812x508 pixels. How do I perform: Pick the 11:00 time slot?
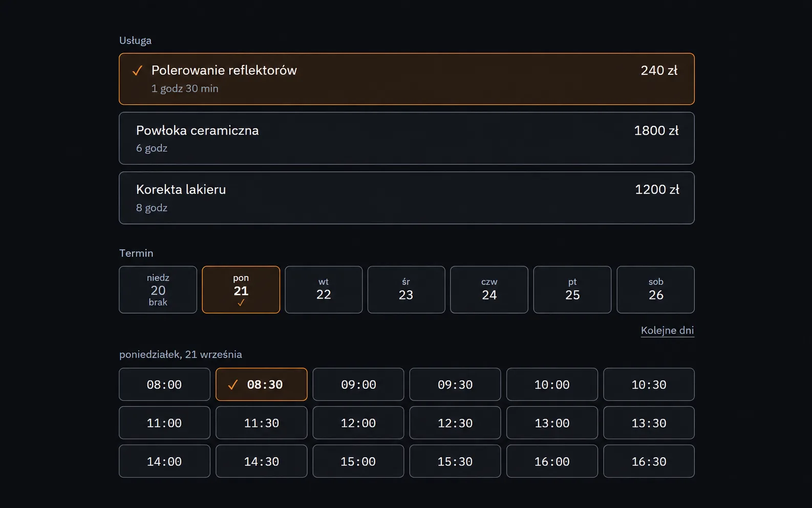tap(164, 422)
